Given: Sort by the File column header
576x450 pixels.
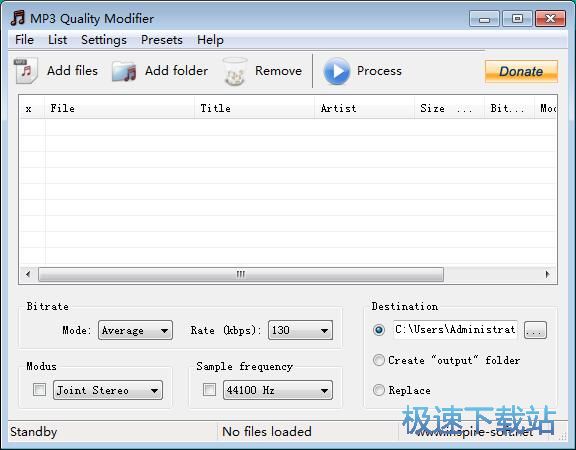Looking at the screenshot, I should [x=119, y=108].
